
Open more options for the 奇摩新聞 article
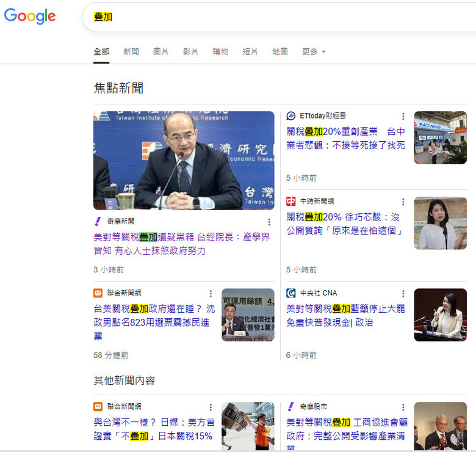pos(269,222)
